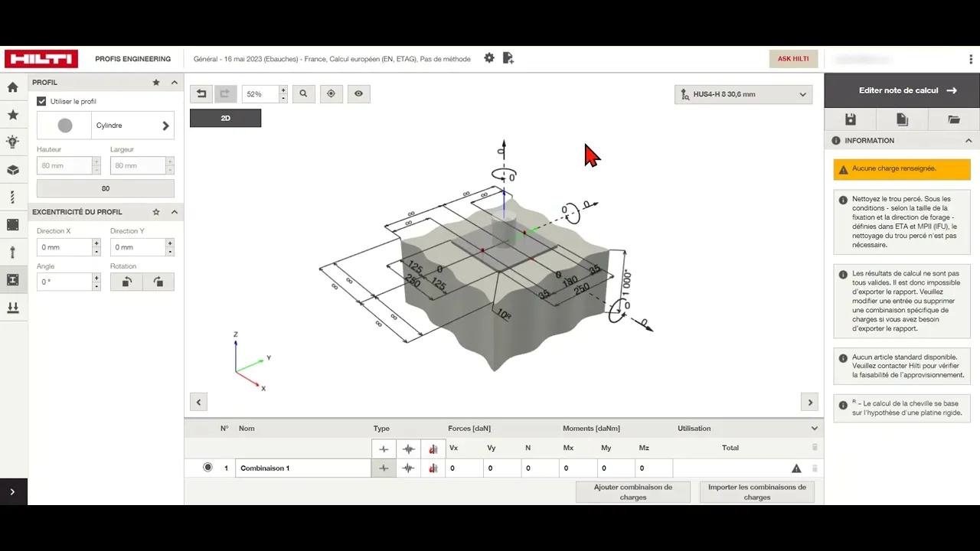The height and width of the screenshot is (551, 980).
Task: Open the anchor screw sidebar section
Action: point(13,197)
